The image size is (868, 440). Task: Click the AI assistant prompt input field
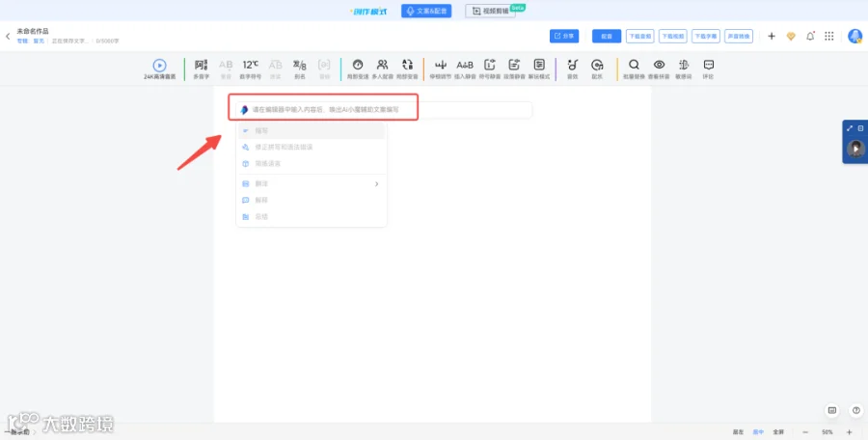pos(384,110)
